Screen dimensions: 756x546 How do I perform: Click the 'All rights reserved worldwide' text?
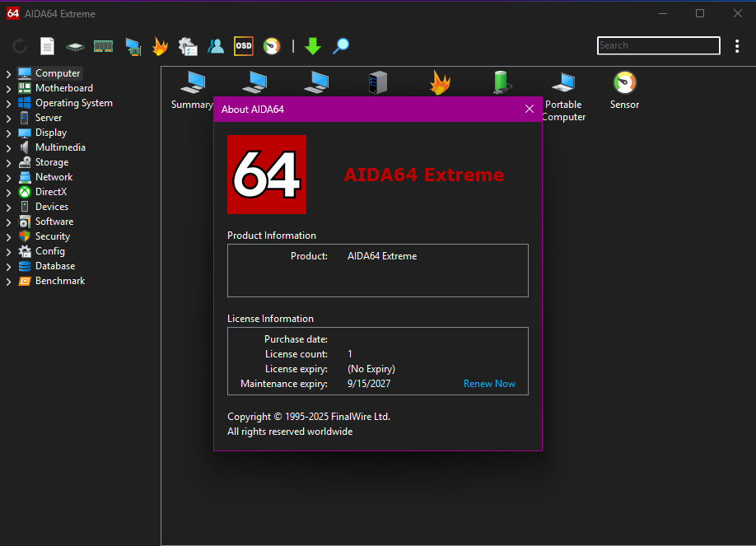[x=290, y=432]
